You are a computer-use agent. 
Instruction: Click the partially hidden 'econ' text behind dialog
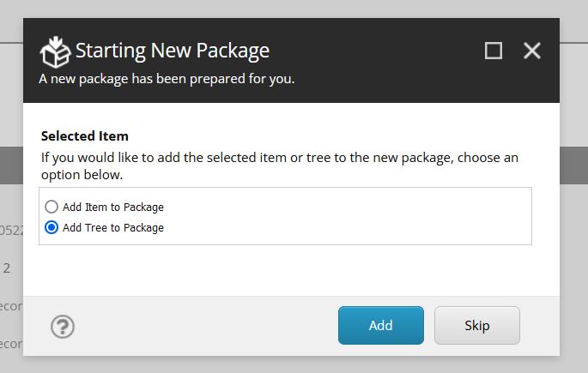[10, 306]
